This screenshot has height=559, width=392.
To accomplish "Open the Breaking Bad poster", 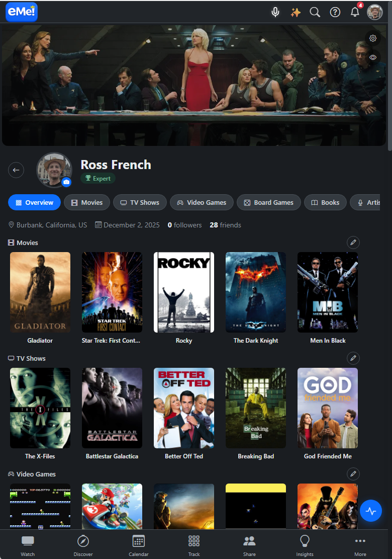I will [256, 408].
